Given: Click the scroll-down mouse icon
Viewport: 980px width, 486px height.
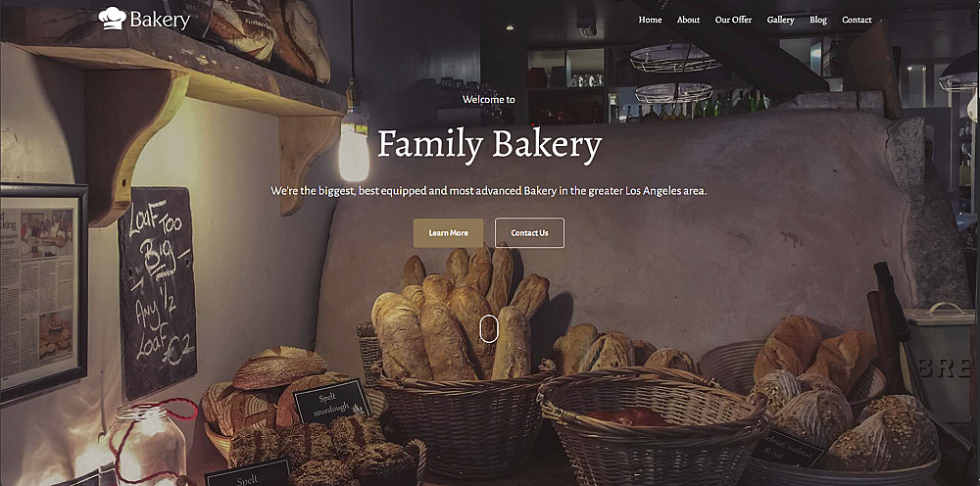Looking at the screenshot, I should tap(489, 328).
